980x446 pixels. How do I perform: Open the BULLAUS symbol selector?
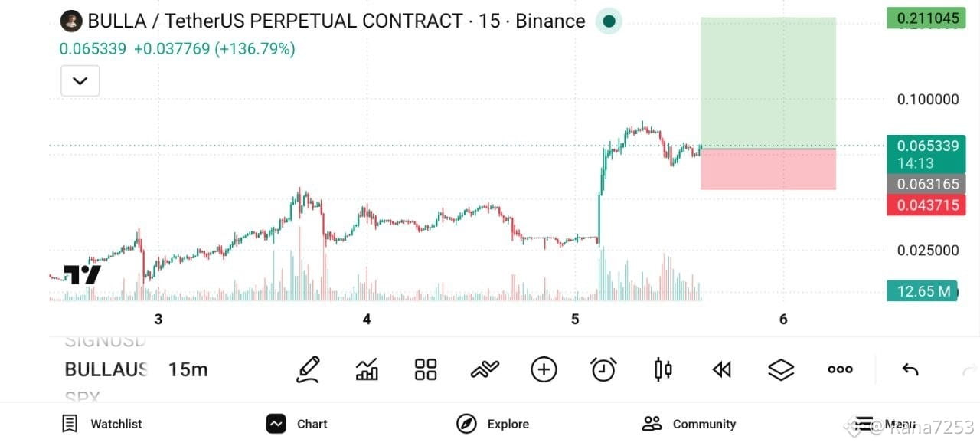tap(106, 369)
